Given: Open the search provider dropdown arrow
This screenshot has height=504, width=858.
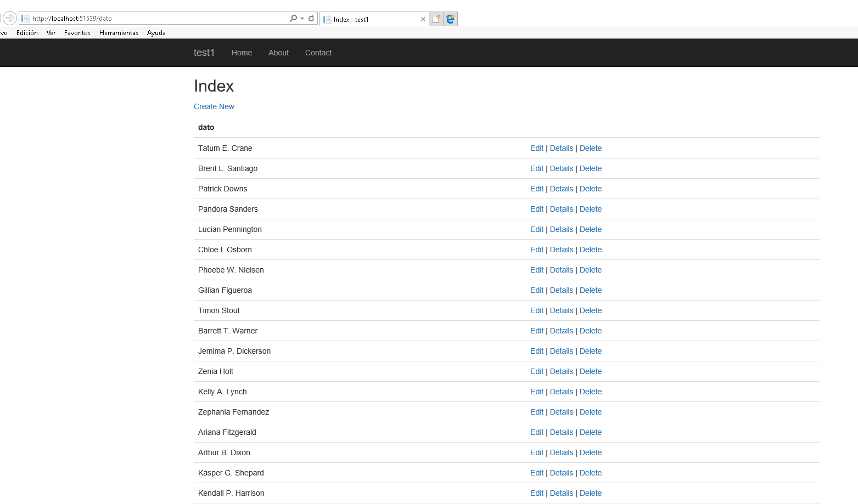Looking at the screenshot, I should coord(301,18).
